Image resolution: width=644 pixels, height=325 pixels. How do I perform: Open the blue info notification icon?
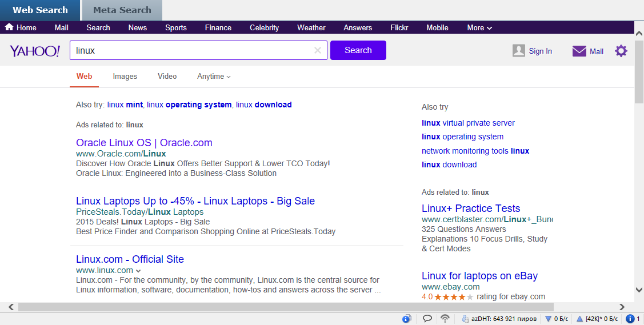(630, 319)
